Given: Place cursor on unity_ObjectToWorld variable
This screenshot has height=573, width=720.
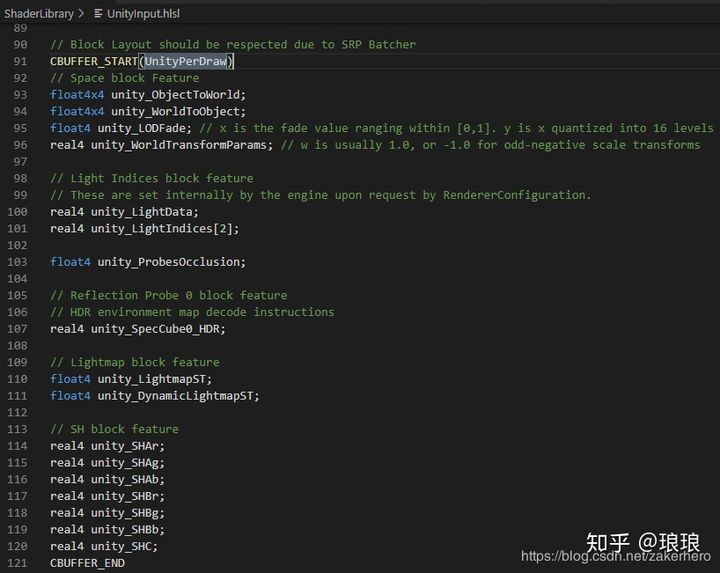Looking at the screenshot, I should [x=177, y=95].
